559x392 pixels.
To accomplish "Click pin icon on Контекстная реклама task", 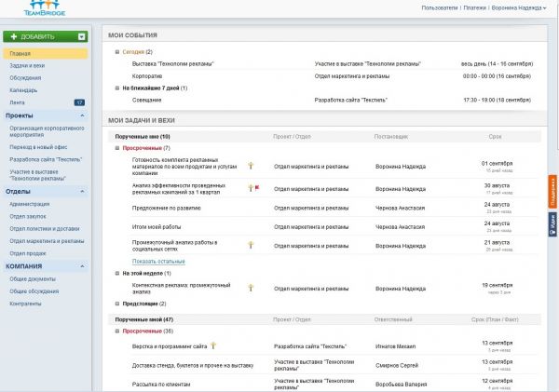I will point(251,288).
